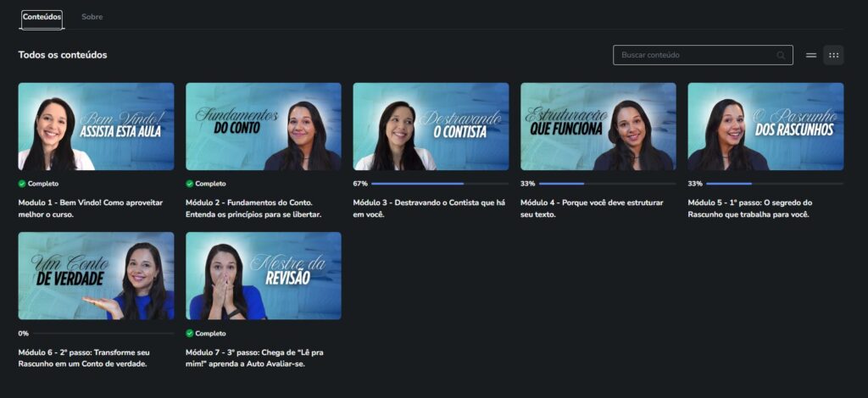This screenshot has width=868, height=398.
Task: Open the Conteúdos tab
Action: tap(42, 17)
